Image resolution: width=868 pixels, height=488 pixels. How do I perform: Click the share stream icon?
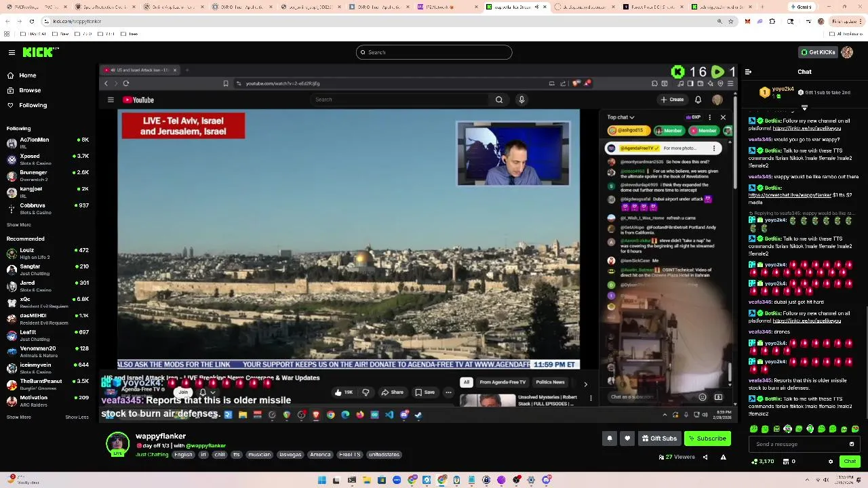(x=705, y=457)
